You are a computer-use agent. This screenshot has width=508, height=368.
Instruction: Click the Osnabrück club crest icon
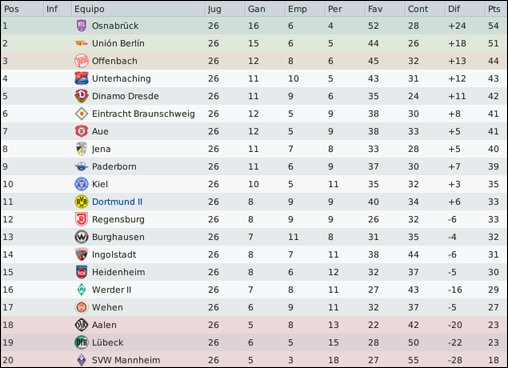[x=81, y=26]
